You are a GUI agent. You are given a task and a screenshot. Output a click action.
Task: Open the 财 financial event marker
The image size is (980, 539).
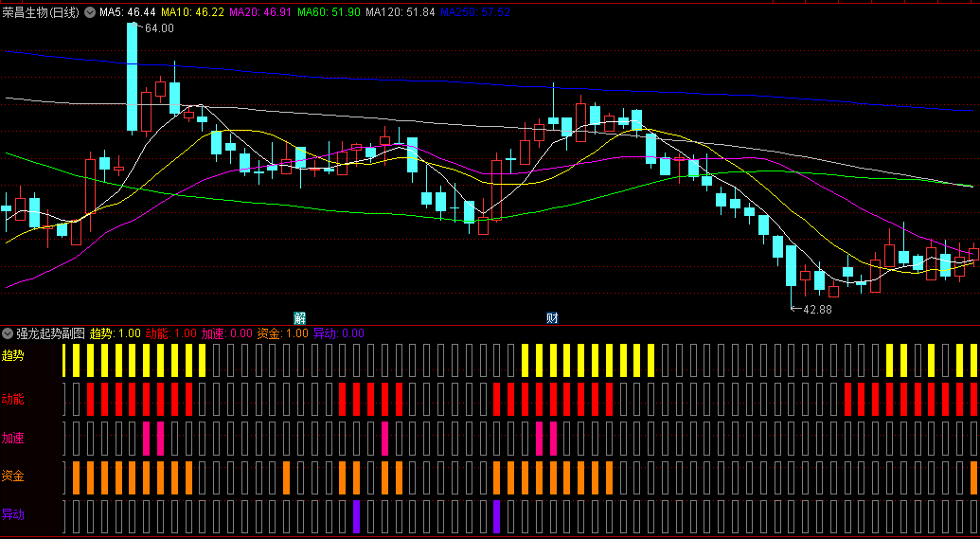[553, 317]
